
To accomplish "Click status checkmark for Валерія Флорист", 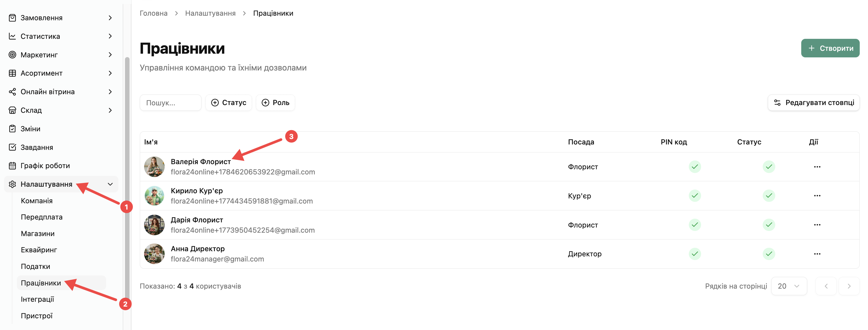I will click(x=769, y=167).
